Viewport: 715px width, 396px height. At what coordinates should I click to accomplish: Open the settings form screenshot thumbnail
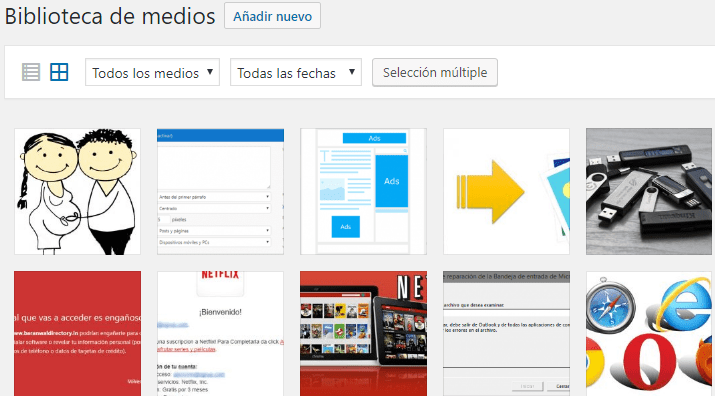click(x=220, y=192)
